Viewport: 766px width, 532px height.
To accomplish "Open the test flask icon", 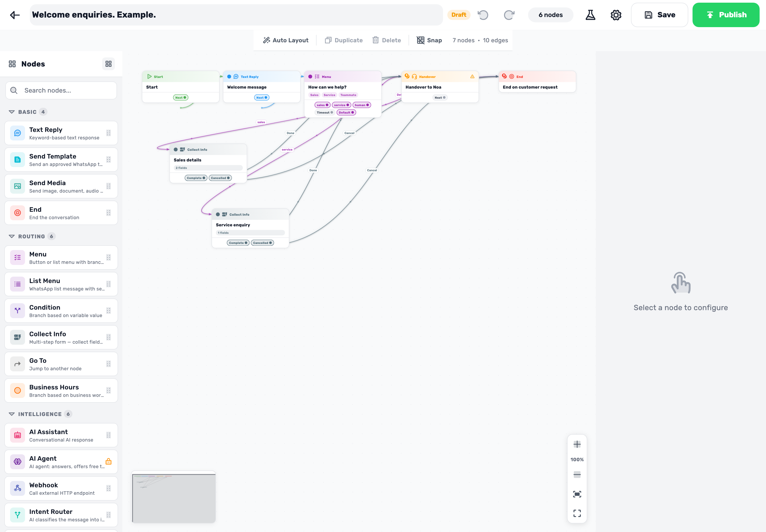I will (x=590, y=15).
